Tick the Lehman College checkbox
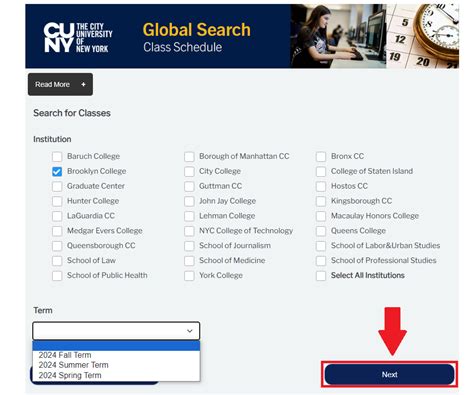The width and height of the screenshot is (474, 395). click(x=189, y=216)
